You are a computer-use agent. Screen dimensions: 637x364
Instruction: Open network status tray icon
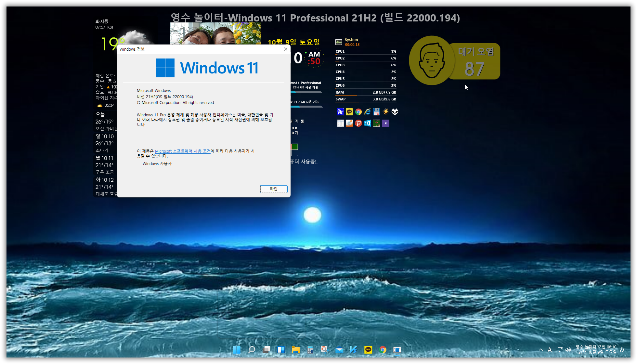560,350
